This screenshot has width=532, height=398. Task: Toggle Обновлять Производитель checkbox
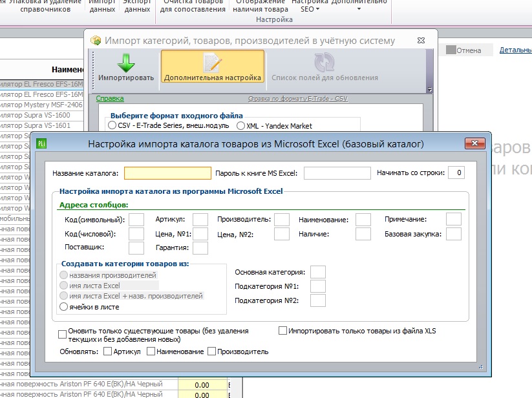tap(212, 351)
